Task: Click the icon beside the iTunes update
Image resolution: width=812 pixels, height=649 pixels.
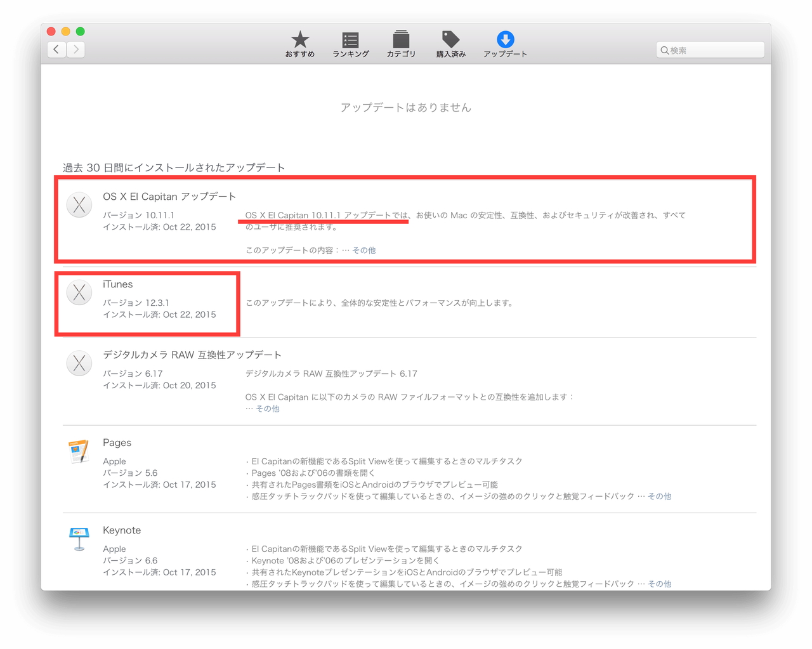Action: (x=79, y=292)
